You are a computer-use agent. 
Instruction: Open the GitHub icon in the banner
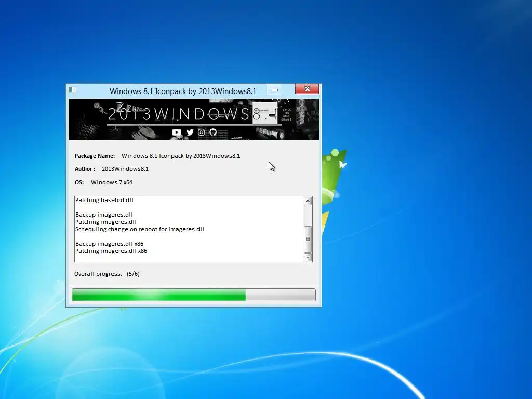pos(213,132)
